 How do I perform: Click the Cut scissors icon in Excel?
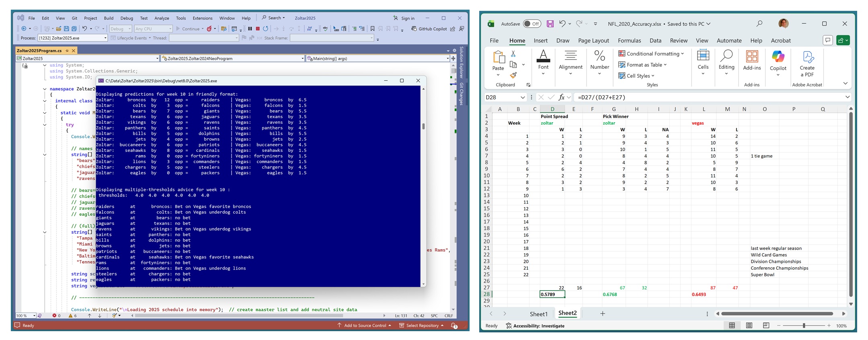pos(513,54)
